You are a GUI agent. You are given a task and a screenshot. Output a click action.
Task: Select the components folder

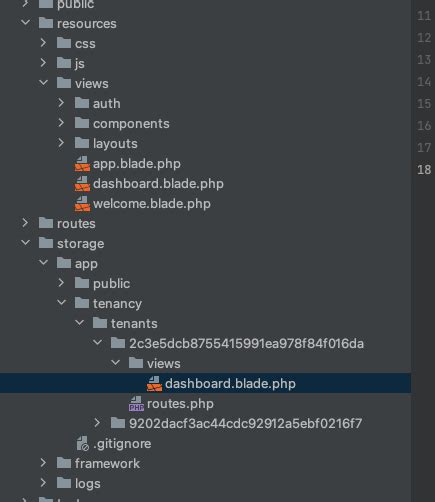131,124
